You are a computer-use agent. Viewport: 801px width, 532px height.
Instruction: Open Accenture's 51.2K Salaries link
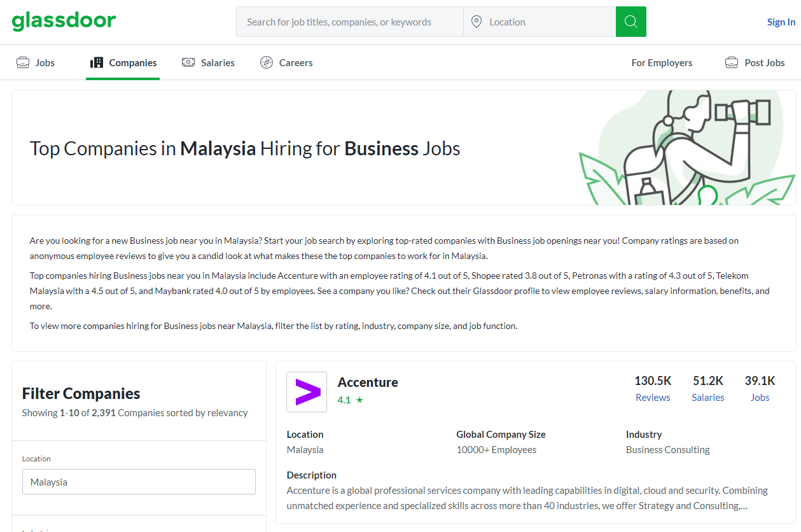pyautogui.click(x=708, y=397)
